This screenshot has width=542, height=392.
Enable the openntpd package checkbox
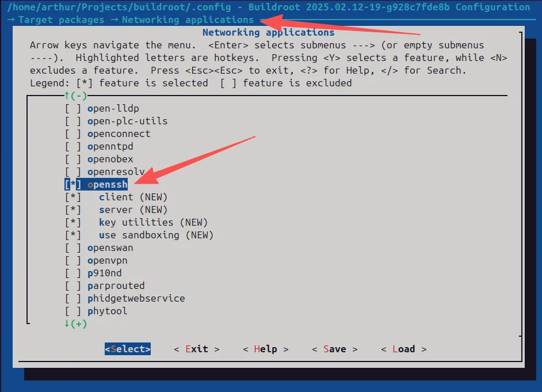point(73,147)
